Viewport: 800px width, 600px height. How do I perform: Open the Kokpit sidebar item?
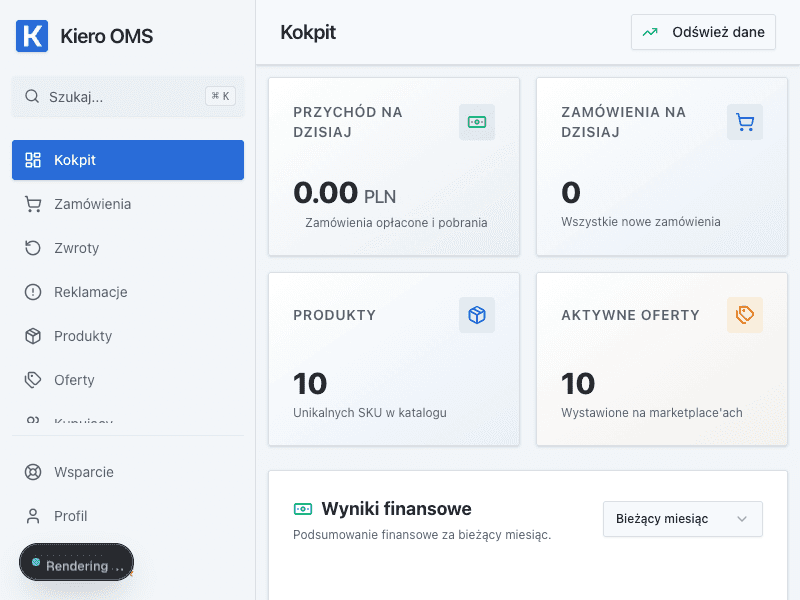coord(128,160)
